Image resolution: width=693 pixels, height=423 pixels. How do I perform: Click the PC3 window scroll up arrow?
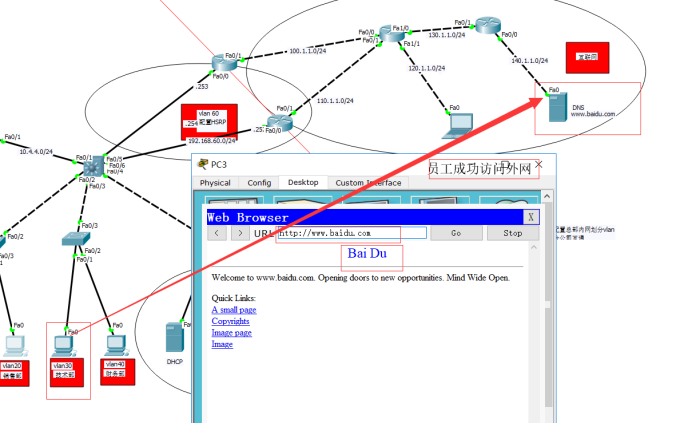point(547,196)
